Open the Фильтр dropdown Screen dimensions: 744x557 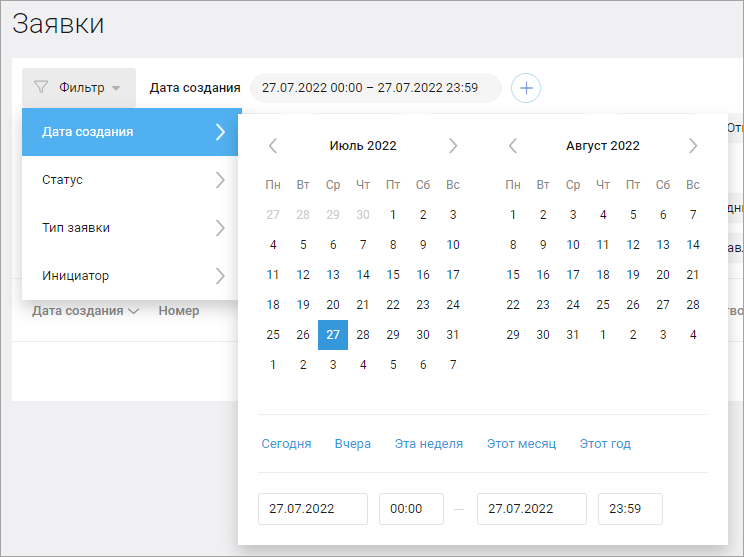click(79, 88)
